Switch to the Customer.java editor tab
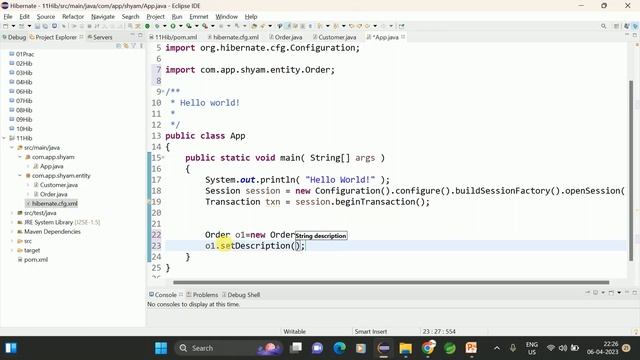Screen dimensions: 640x360 334,37
